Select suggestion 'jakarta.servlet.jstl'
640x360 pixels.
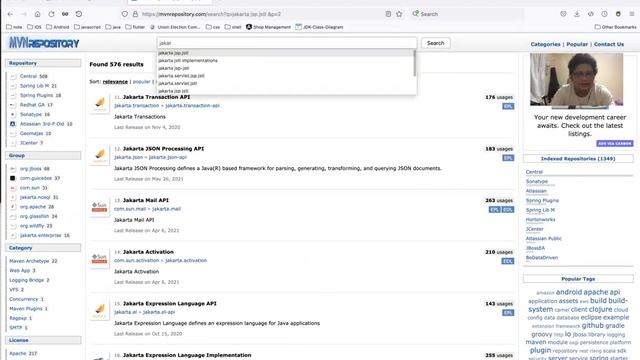pos(178,83)
